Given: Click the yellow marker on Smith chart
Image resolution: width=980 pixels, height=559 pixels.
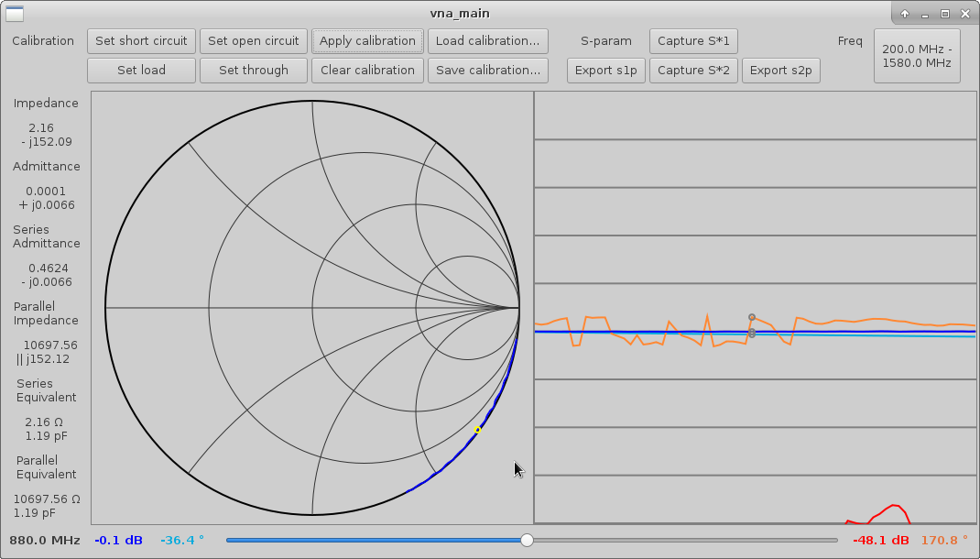Looking at the screenshot, I should 477,430.
